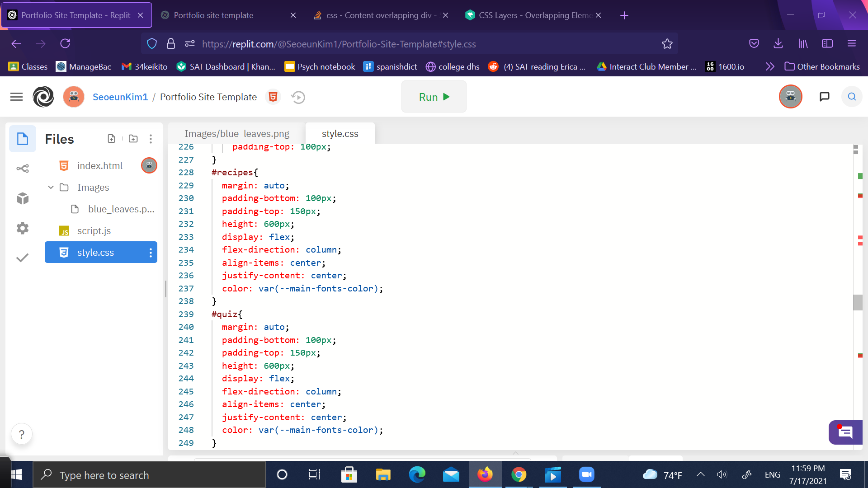Toggle the main hamburger menu
The height and width of the screenshot is (488, 868).
[x=16, y=97]
